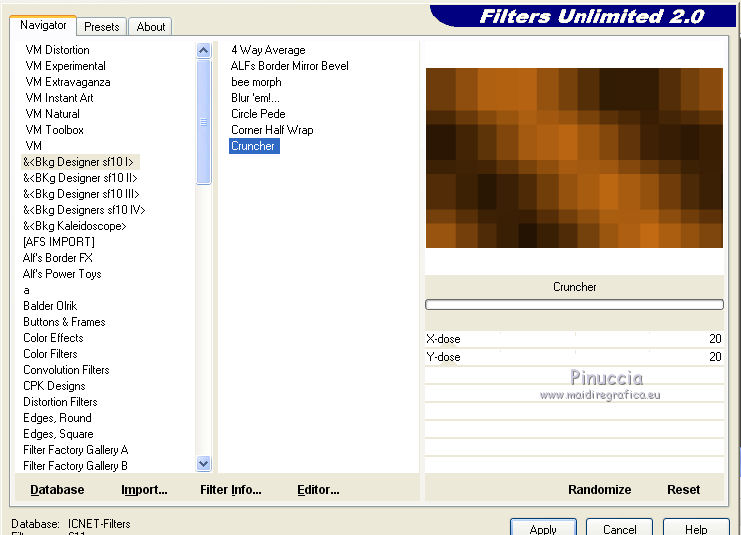This screenshot has height=535, width=741.
Task: Click the filter preview image
Action: click(x=574, y=158)
